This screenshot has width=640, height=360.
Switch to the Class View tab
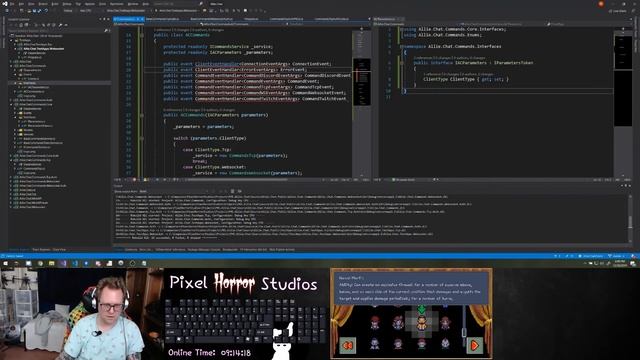point(59,249)
